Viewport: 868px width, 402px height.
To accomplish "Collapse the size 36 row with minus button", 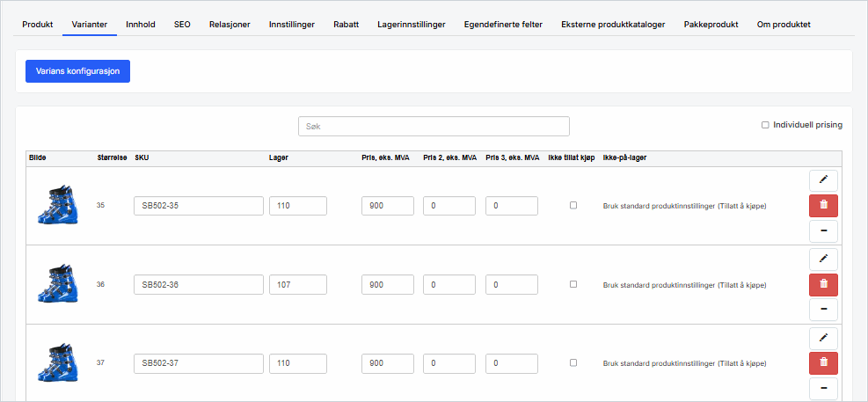I will click(x=823, y=310).
